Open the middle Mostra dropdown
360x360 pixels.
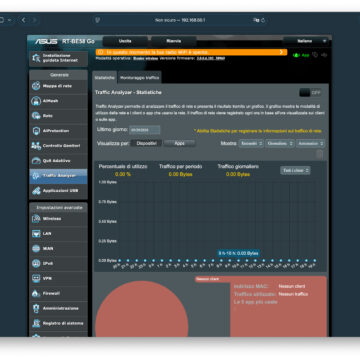coord(280,143)
